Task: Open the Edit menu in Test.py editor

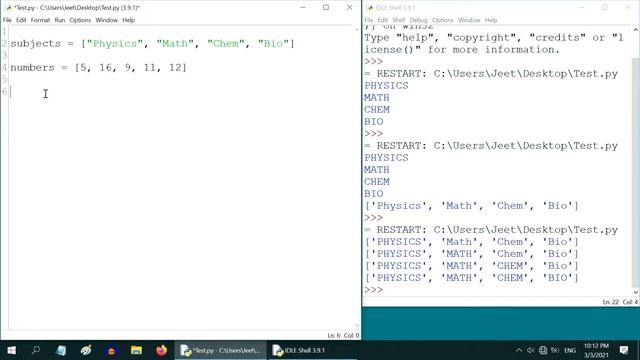Action: tap(21, 20)
